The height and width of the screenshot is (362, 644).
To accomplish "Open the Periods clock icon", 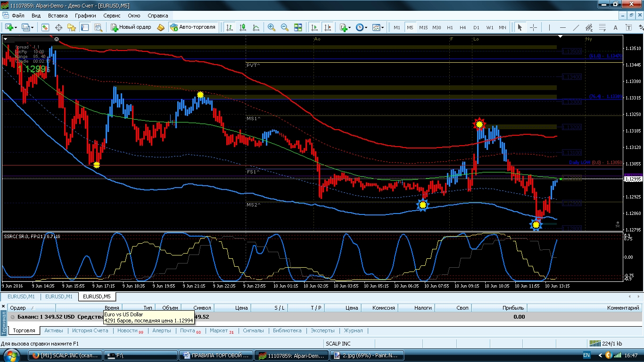I will tap(360, 27).
